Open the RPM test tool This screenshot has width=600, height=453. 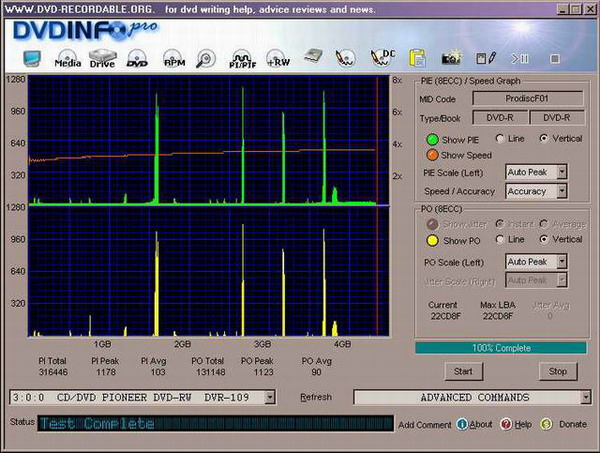[x=174, y=59]
